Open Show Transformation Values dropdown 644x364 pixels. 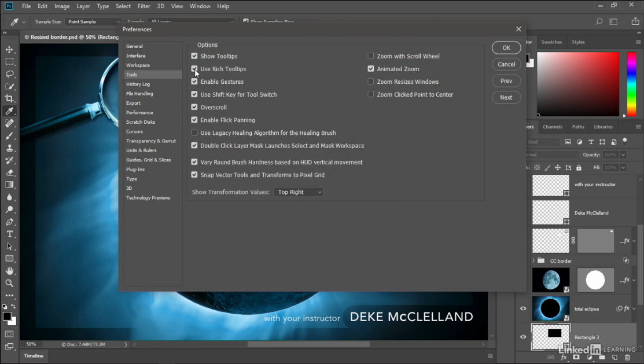point(298,192)
